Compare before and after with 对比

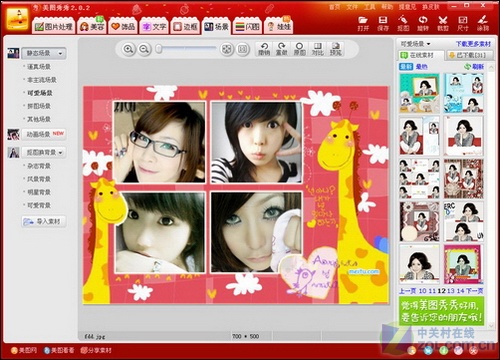click(x=317, y=49)
